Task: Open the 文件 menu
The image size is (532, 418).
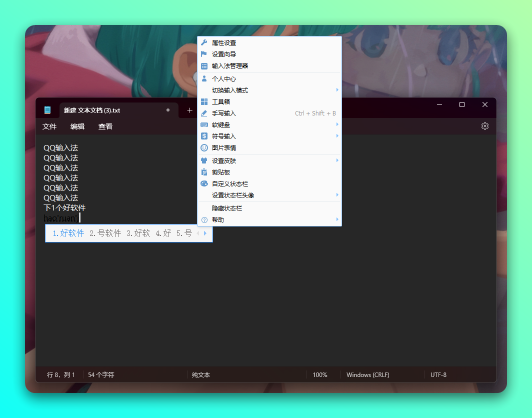Action: 49,126
